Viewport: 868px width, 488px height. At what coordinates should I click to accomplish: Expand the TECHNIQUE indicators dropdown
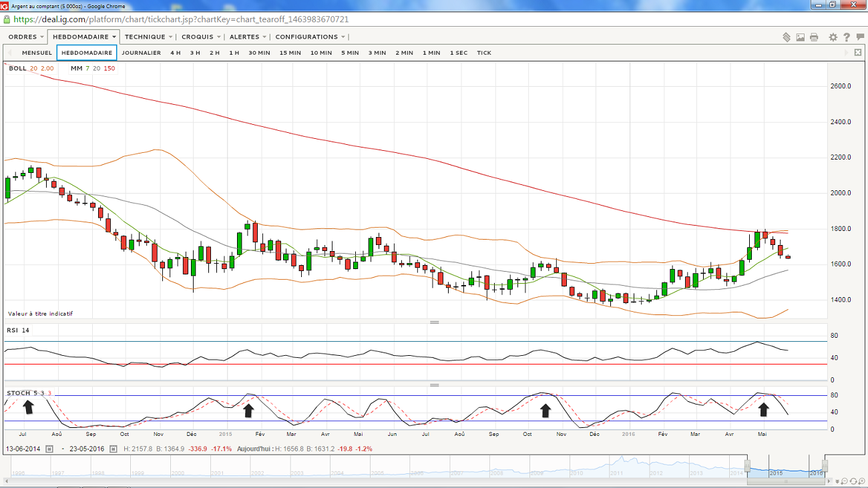[x=148, y=37]
